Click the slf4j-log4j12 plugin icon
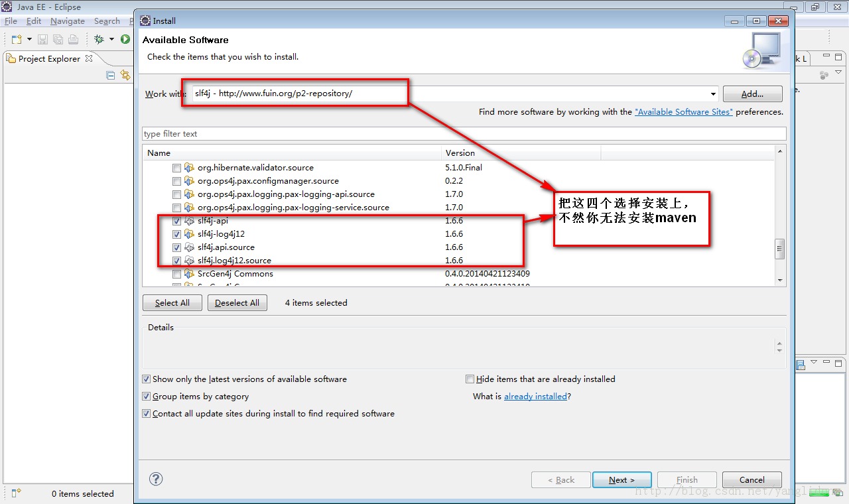This screenshot has height=504, width=849. point(189,234)
